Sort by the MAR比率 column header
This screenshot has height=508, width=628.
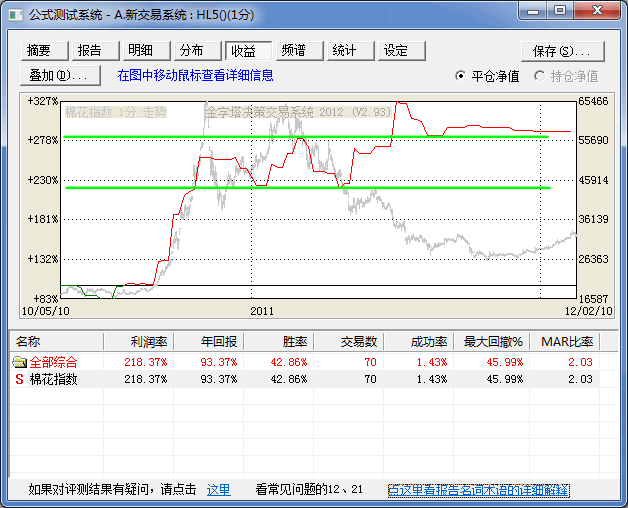click(565, 342)
